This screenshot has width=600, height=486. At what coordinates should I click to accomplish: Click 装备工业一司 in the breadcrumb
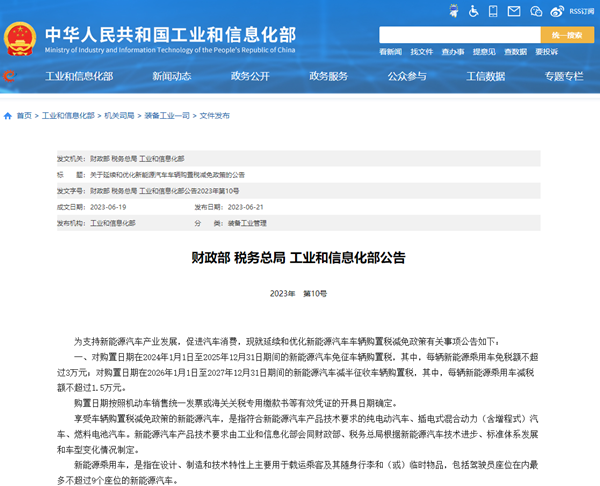[x=166, y=116]
